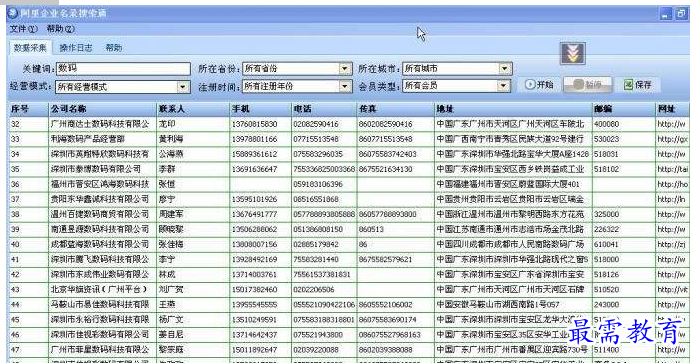Click serial number 36 cell
Viewport: 690px width, 363px height.
point(29,184)
